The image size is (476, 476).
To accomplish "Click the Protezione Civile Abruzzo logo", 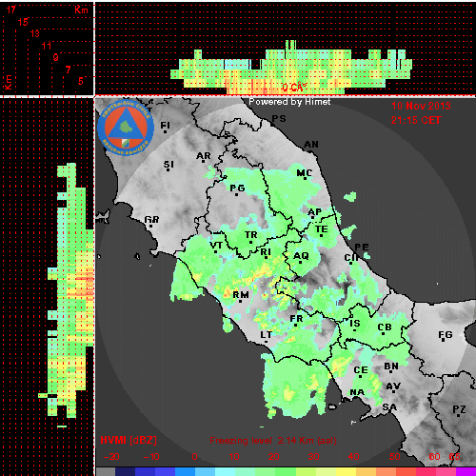I will [x=126, y=128].
